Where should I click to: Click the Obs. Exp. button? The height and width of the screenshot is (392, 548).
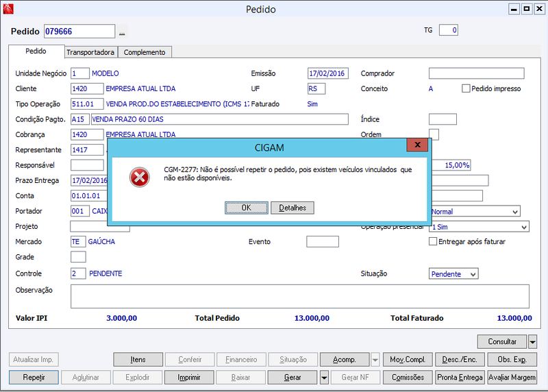click(512, 360)
